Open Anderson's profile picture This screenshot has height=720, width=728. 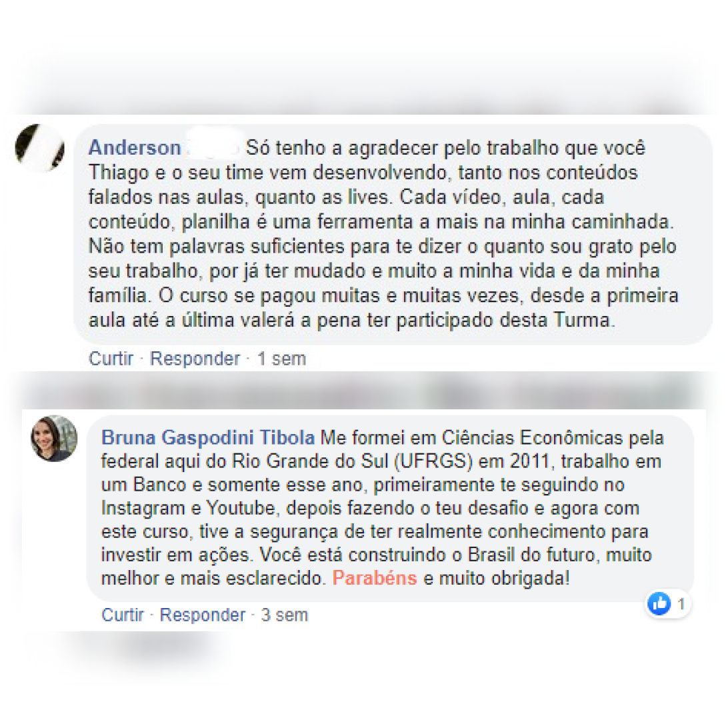[40, 148]
